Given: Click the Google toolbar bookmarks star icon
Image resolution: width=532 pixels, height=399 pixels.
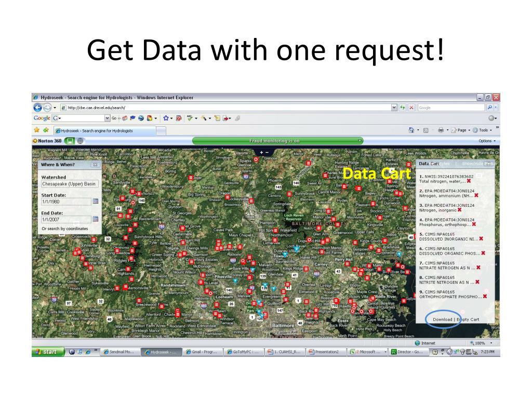Looking at the screenshot, I should point(166,118).
